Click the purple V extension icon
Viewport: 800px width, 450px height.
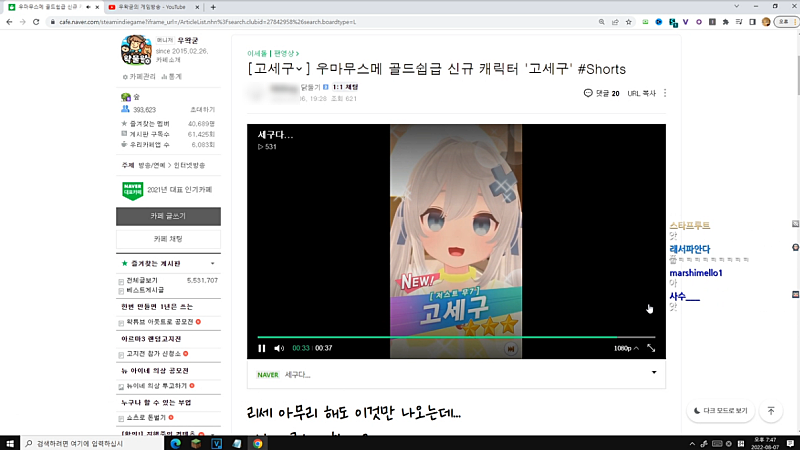pos(685,22)
